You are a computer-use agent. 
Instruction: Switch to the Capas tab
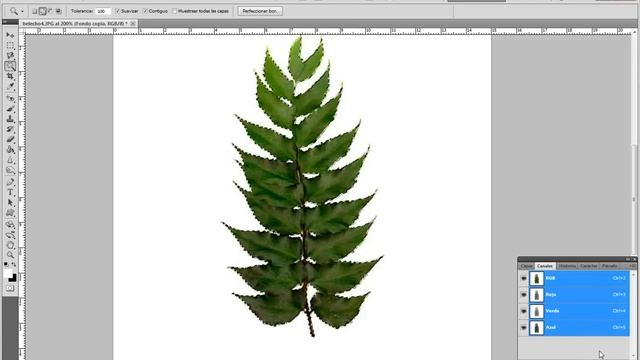[x=527, y=266]
